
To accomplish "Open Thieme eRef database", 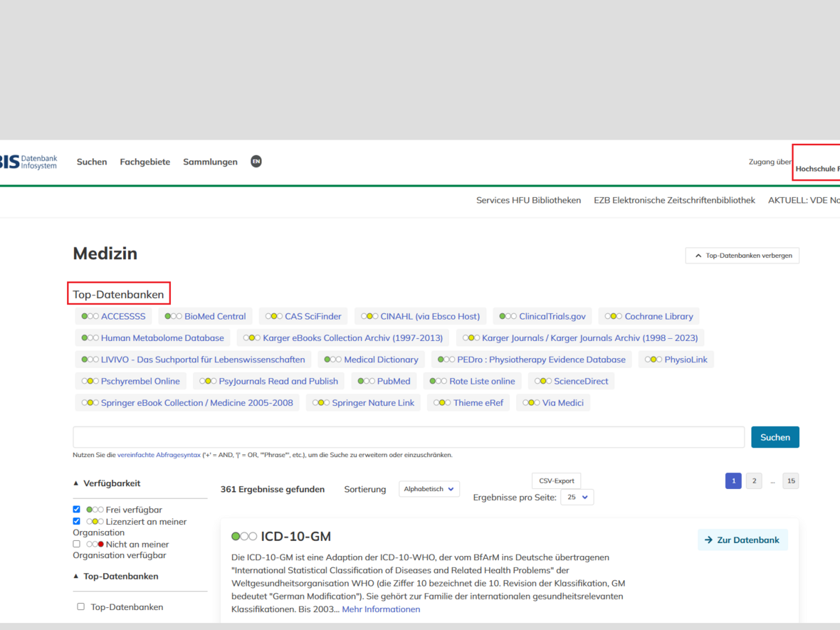I will tap(468, 403).
